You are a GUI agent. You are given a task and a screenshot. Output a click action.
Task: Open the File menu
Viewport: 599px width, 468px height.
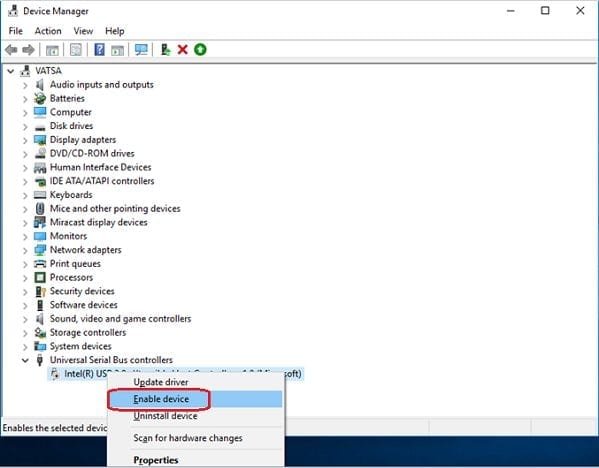coord(16,31)
